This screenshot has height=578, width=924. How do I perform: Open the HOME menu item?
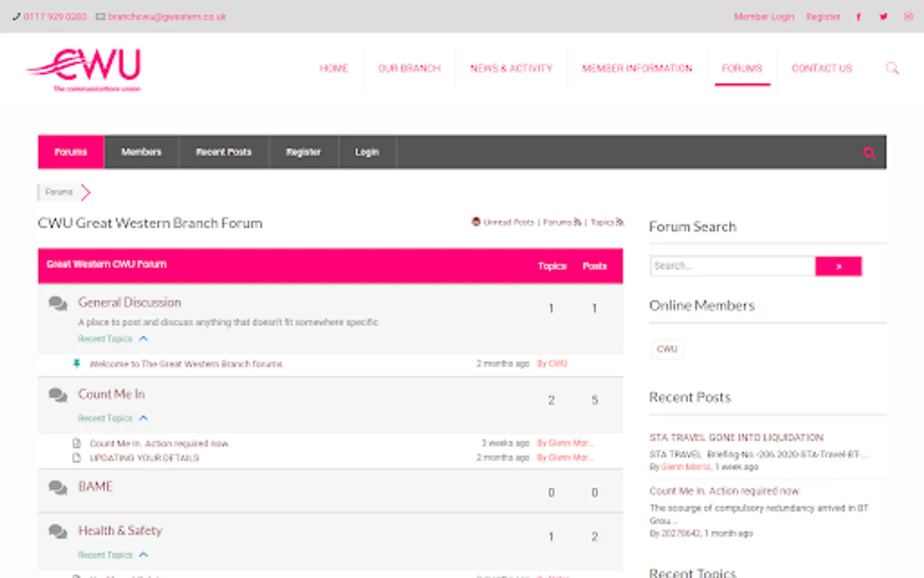(x=334, y=68)
